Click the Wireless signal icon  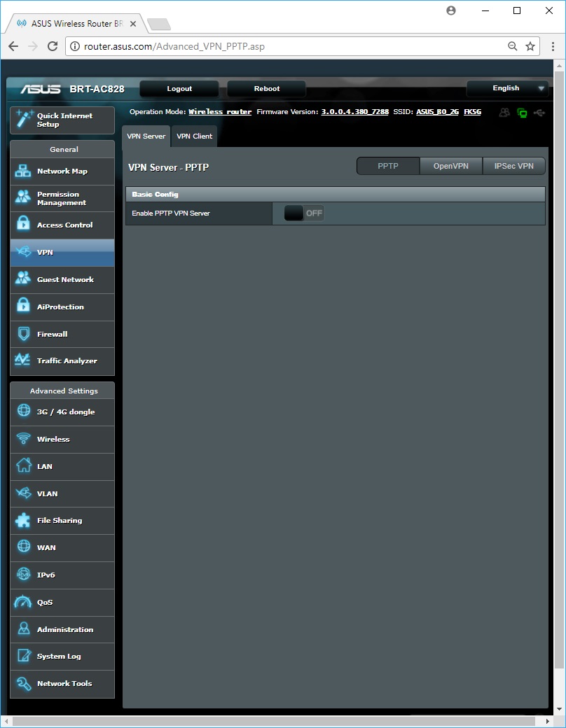23,439
